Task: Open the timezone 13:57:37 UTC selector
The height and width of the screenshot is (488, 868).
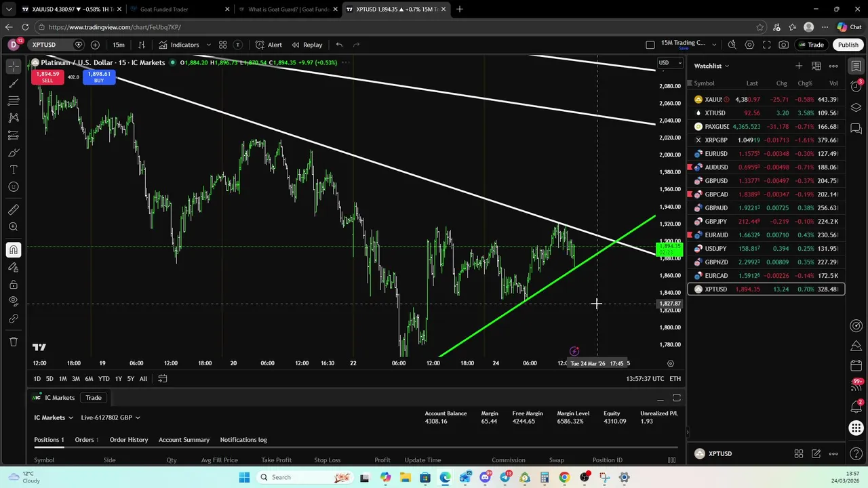Action: pos(645,378)
